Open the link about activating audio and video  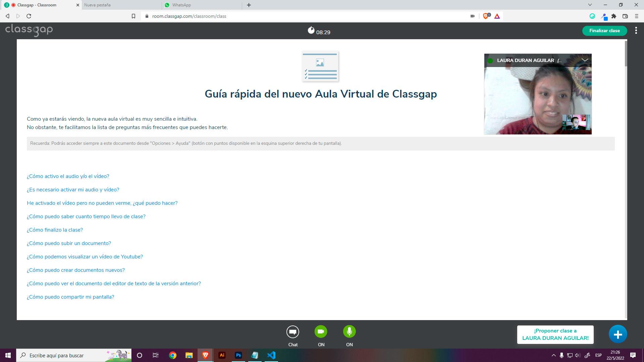[68, 176]
